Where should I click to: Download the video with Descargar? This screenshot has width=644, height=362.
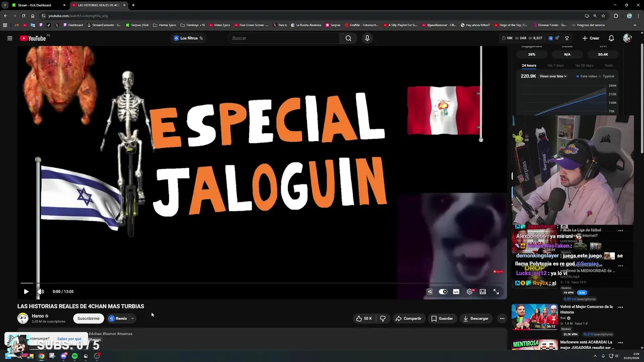[x=475, y=318]
